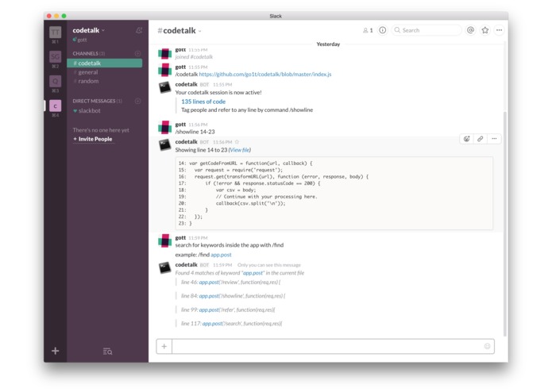
Task: Click the codetalk bot name on session active message
Action: 186,84
